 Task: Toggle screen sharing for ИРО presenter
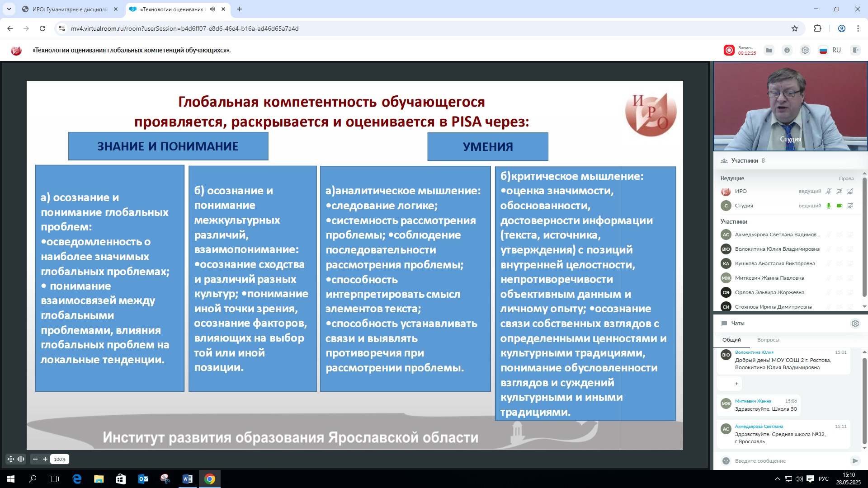tap(850, 191)
